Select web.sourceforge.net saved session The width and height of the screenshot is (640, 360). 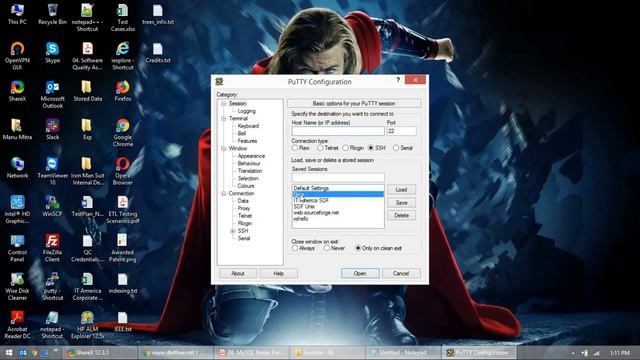(x=338, y=213)
